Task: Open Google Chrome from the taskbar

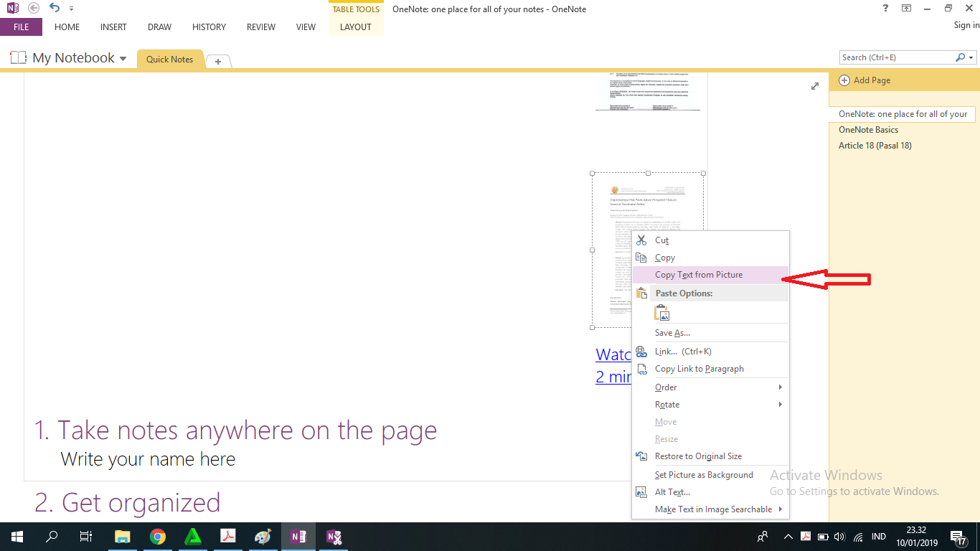Action: coord(158,537)
